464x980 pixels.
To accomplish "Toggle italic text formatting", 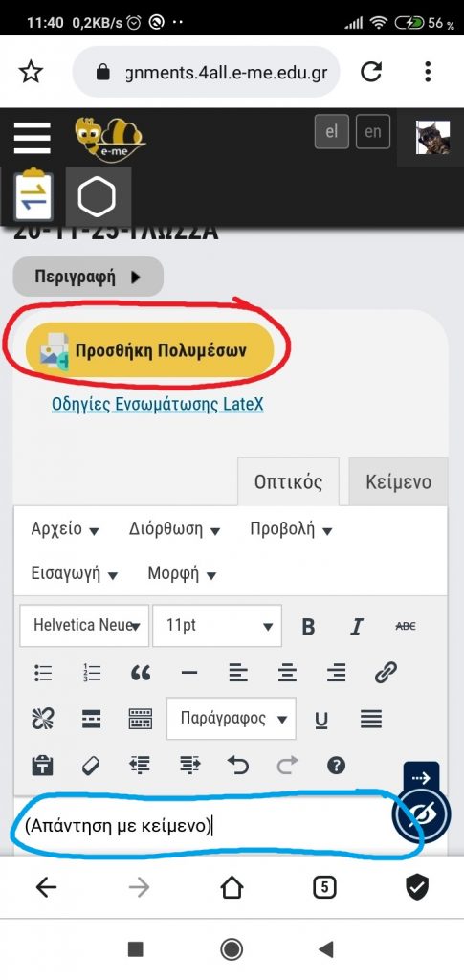I will (x=357, y=626).
